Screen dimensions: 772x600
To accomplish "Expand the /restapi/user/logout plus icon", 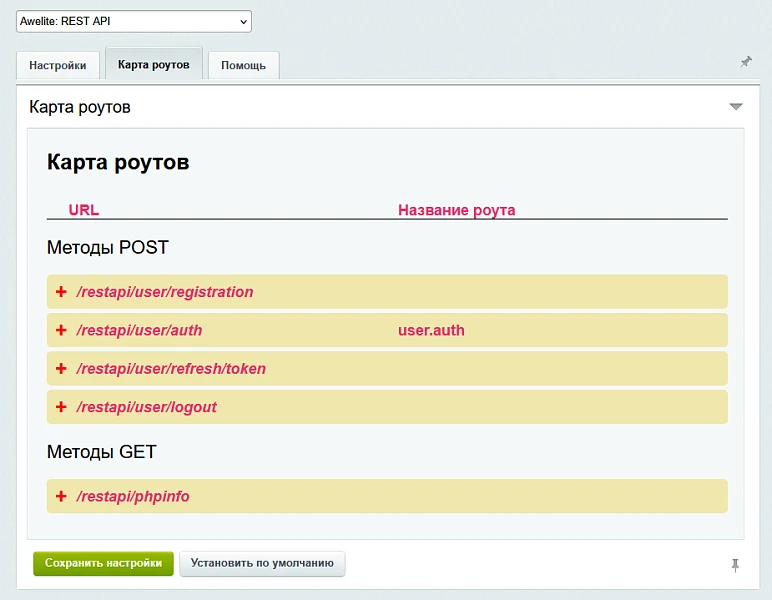I will pyautogui.click(x=61, y=407).
